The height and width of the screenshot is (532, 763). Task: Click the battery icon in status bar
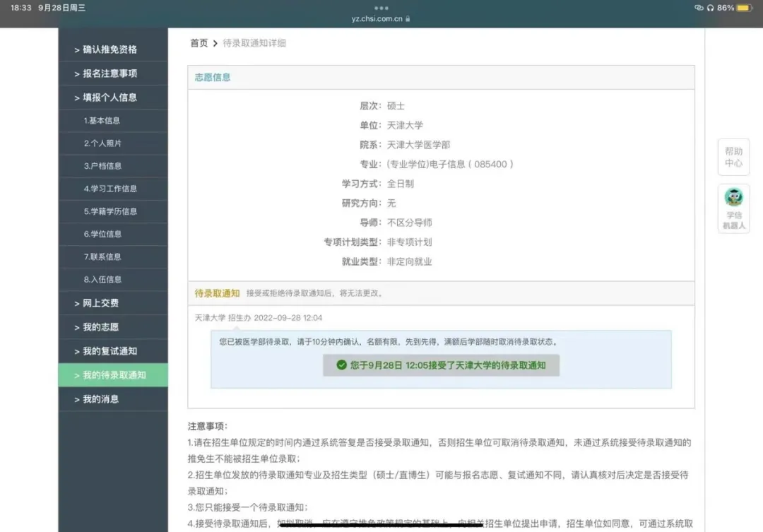745,8
